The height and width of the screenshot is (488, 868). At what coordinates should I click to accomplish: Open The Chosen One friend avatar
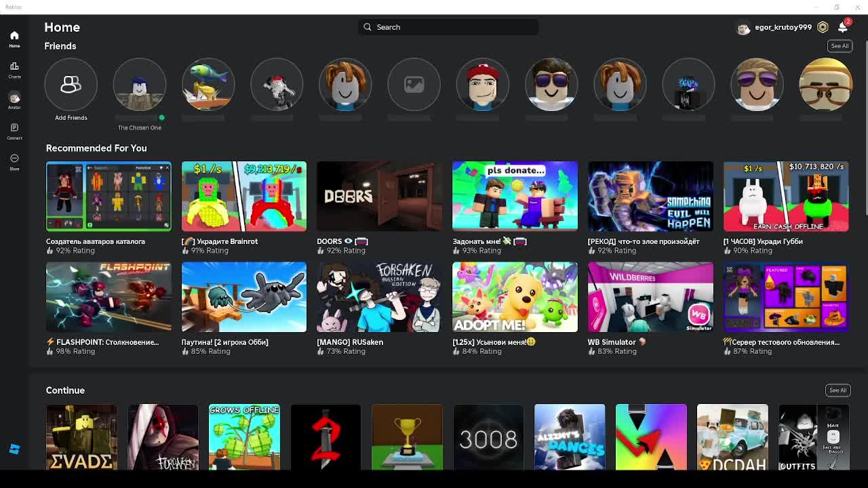point(140,85)
